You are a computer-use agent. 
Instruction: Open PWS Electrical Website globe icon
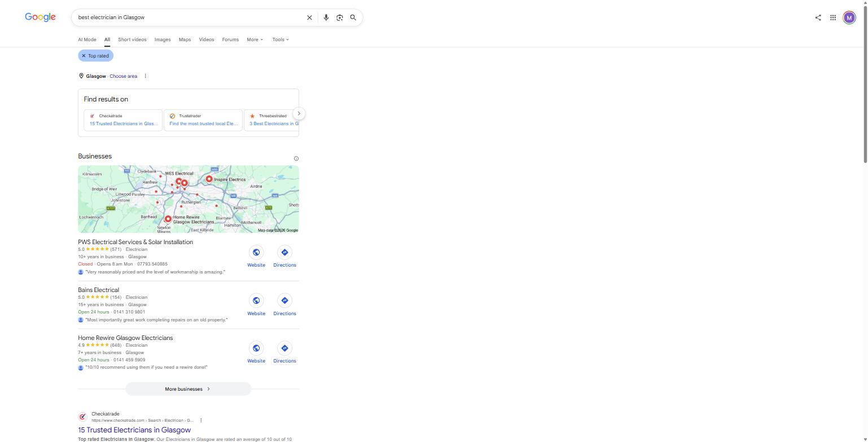coord(256,252)
